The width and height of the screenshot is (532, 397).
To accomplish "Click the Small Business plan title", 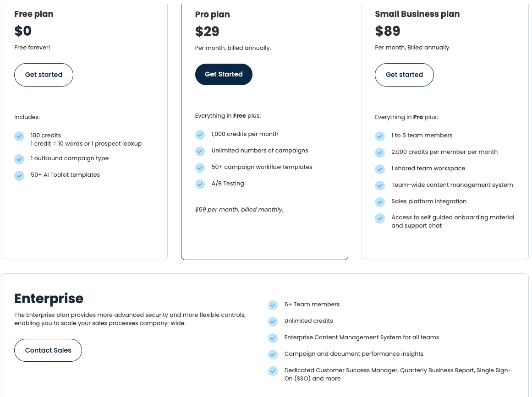I will [417, 14].
